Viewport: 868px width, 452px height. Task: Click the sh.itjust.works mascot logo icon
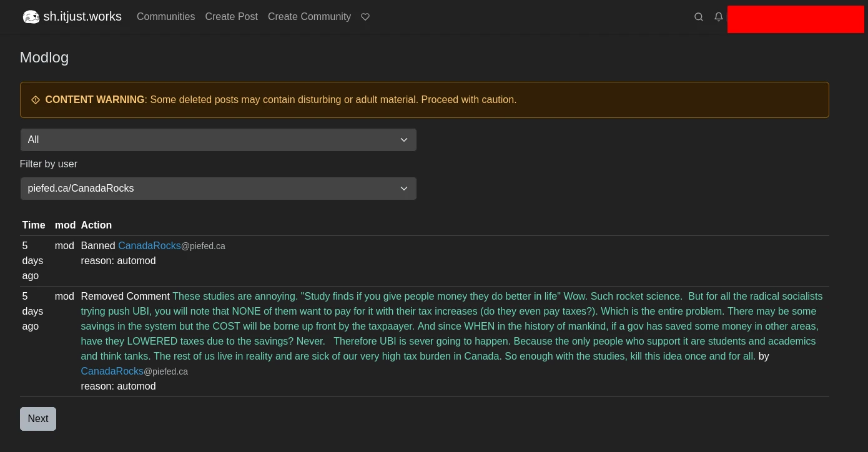31,17
